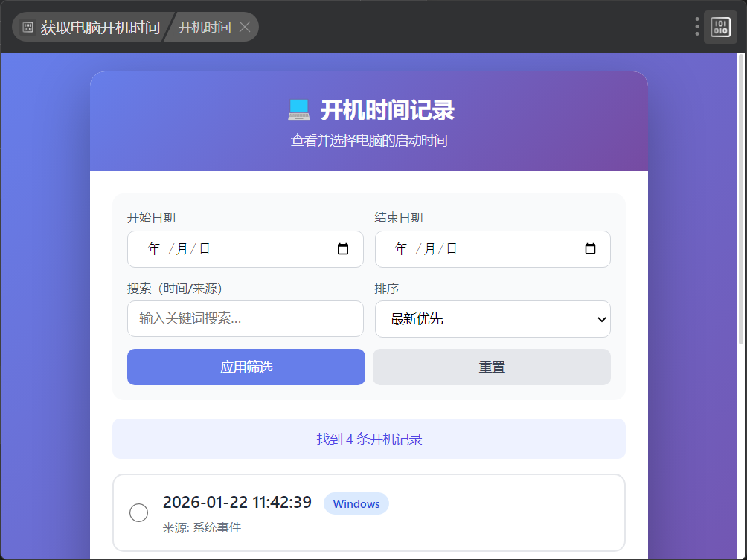747x560 pixels.
Task: Click the vertical scrollbar on the right
Action: click(x=741, y=297)
